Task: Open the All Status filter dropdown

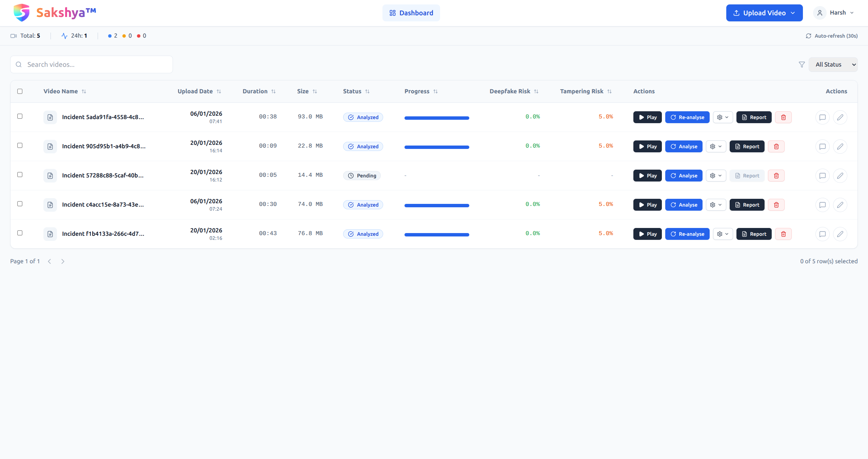Action: pyautogui.click(x=833, y=64)
